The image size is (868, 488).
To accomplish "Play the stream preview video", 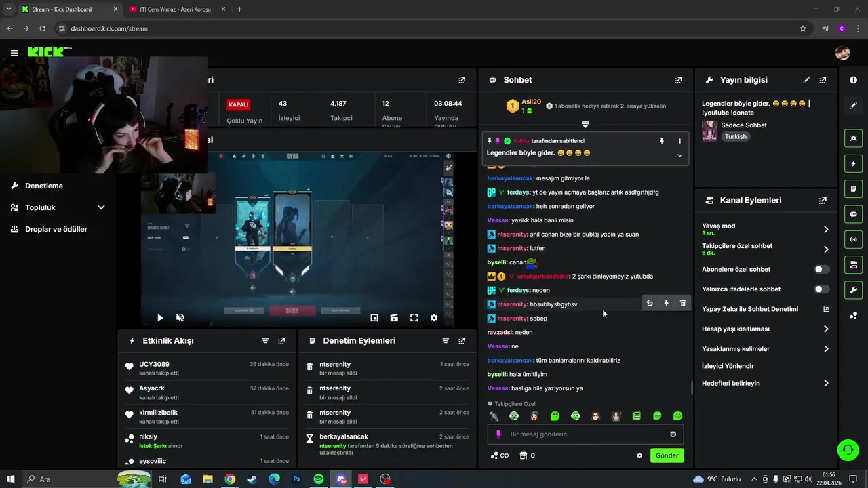I will 160,317.
